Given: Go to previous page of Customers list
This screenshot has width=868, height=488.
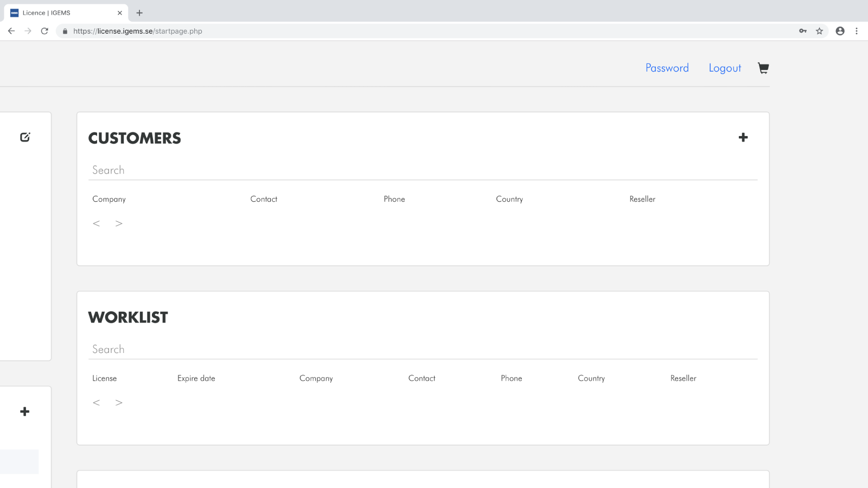Looking at the screenshot, I should 96,223.
